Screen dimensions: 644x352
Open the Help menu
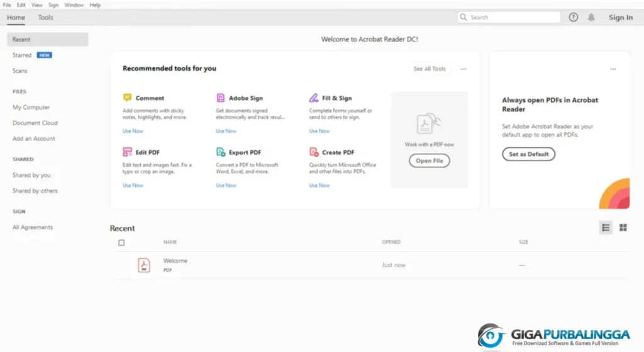pos(95,5)
